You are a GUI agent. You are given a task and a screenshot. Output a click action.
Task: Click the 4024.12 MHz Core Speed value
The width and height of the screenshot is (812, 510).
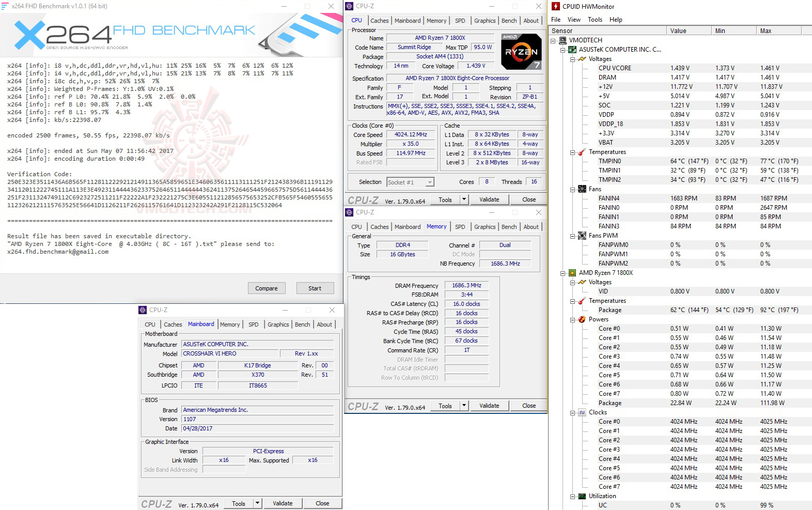click(411, 135)
